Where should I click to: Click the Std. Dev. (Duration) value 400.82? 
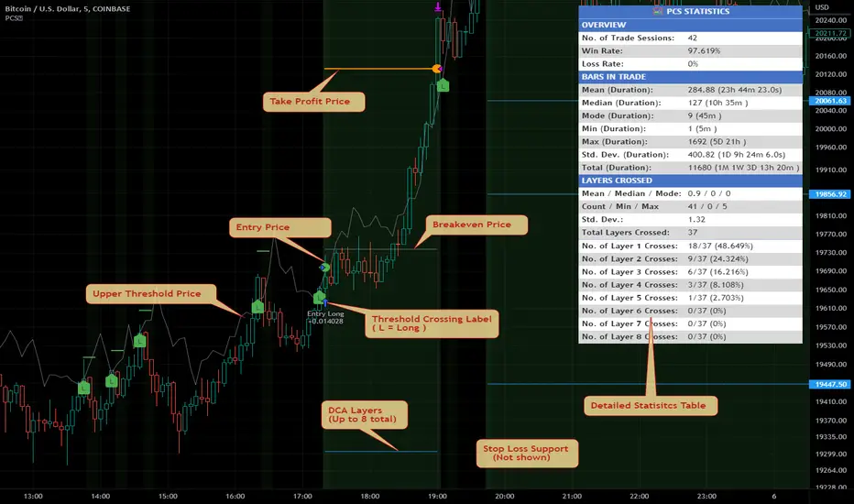pos(737,155)
